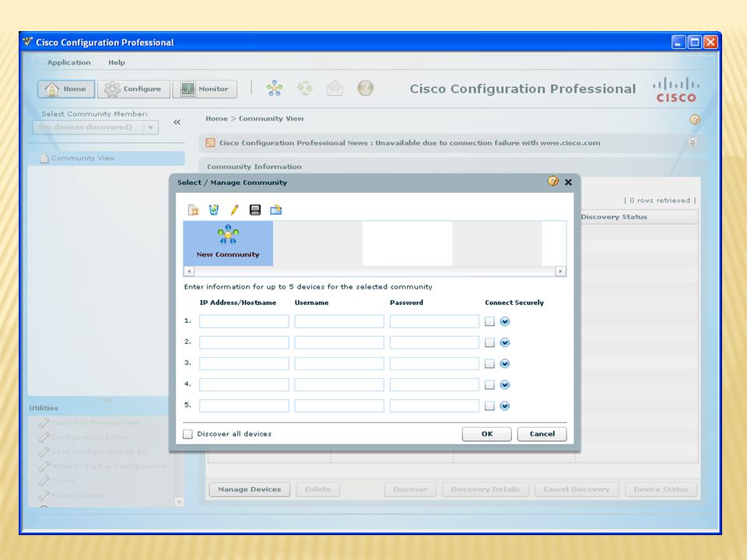Click the help question mark in main toolbar
The height and width of the screenshot is (560, 747).
pos(366,88)
